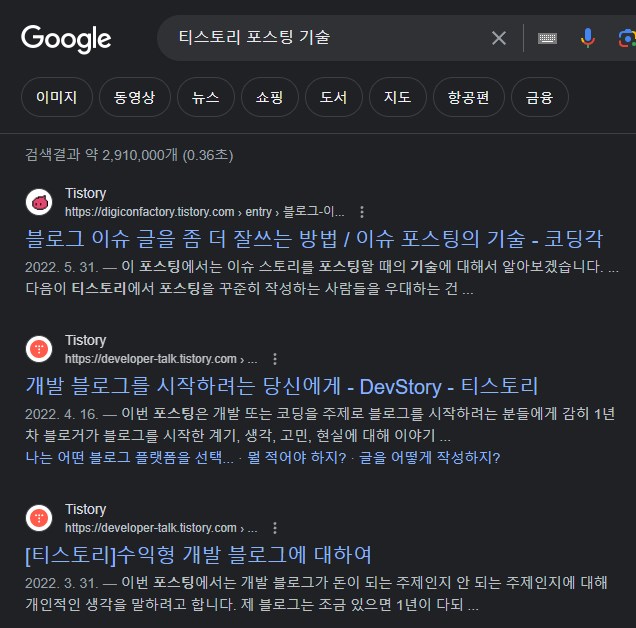636x628 pixels.
Task: Open Google Lens image search icon
Action: [627, 39]
